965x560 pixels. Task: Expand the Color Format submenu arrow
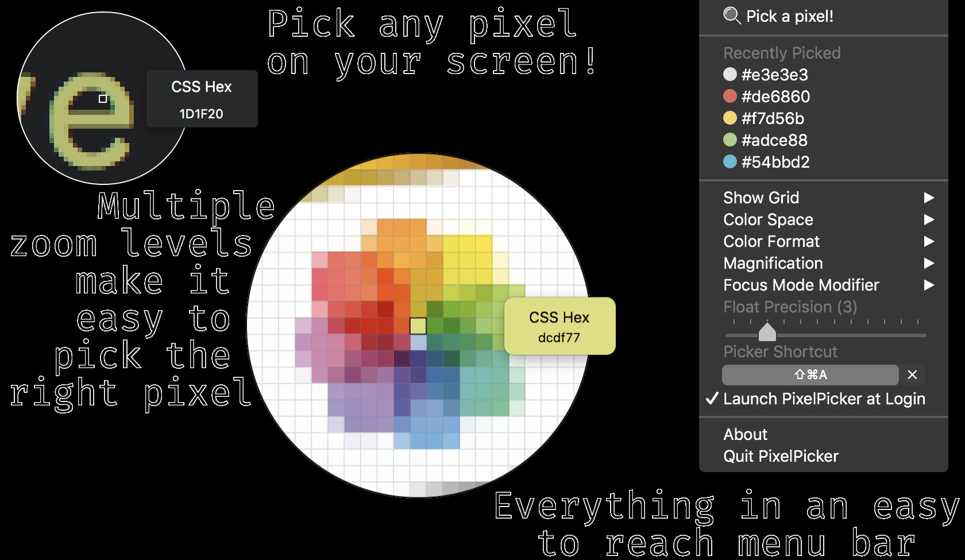coord(929,241)
